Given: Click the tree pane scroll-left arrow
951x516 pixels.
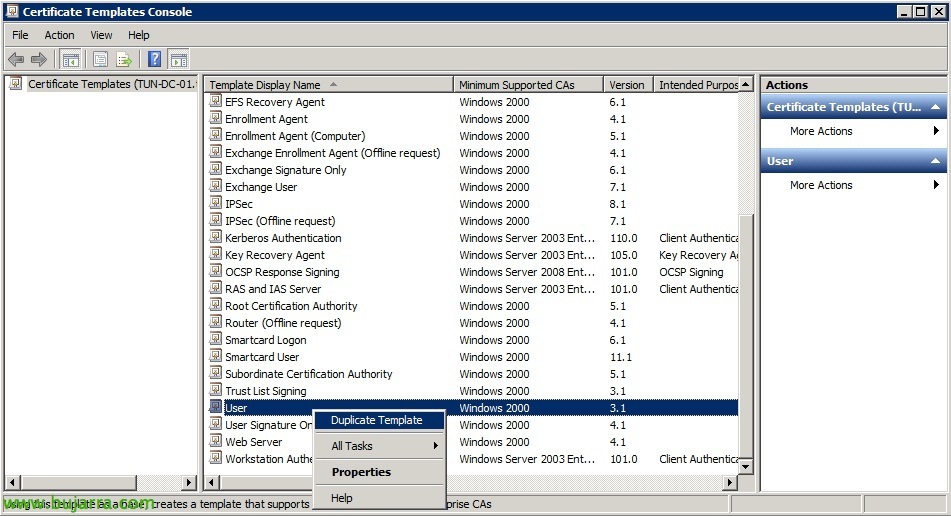Looking at the screenshot, I should (13, 483).
